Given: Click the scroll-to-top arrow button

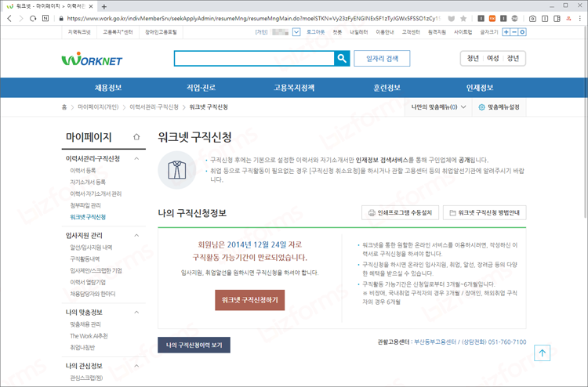Looking at the screenshot, I should [542, 353].
